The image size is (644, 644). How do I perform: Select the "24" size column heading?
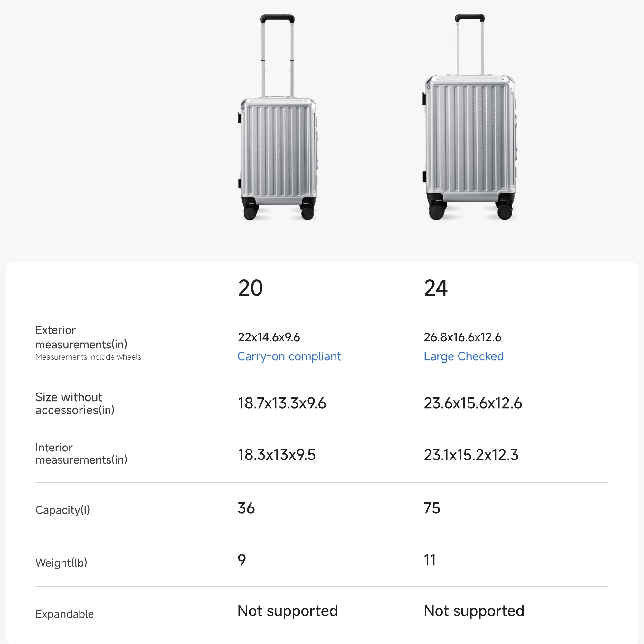[x=436, y=288]
